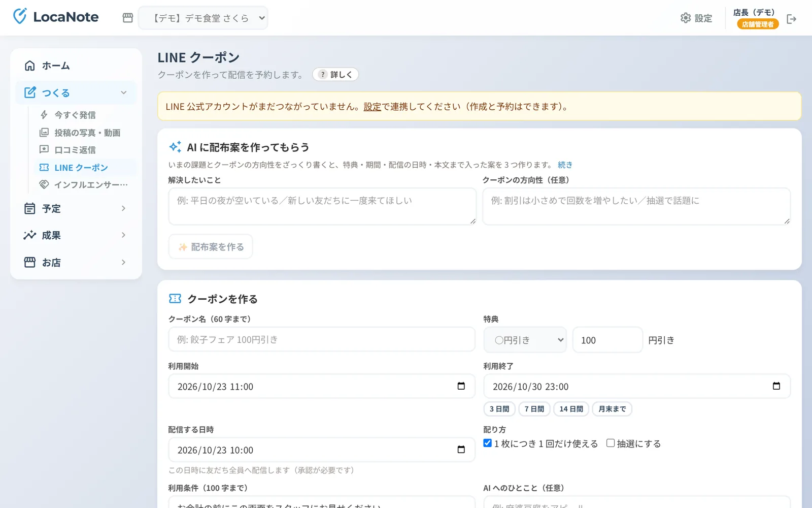This screenshot has height=508, width=812.
Task: Collapse the つくる section chevron
Action: coord(123,92)
